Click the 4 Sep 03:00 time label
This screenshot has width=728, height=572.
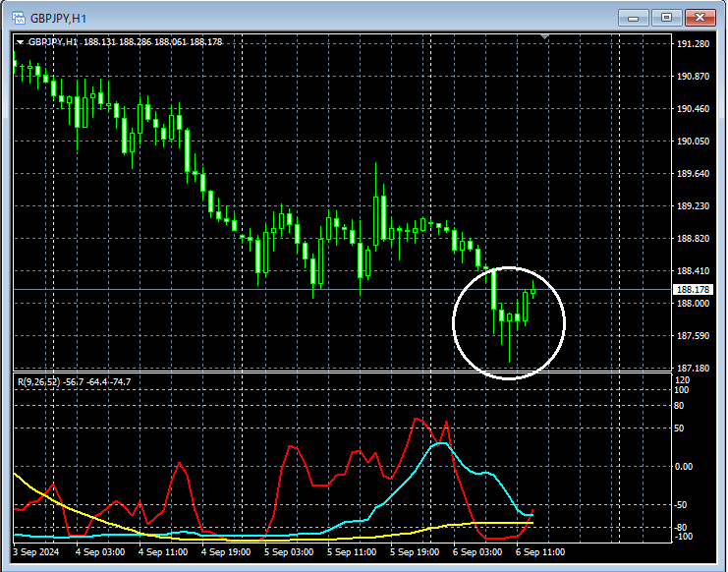pyautogui.click(x=100, y=552)
